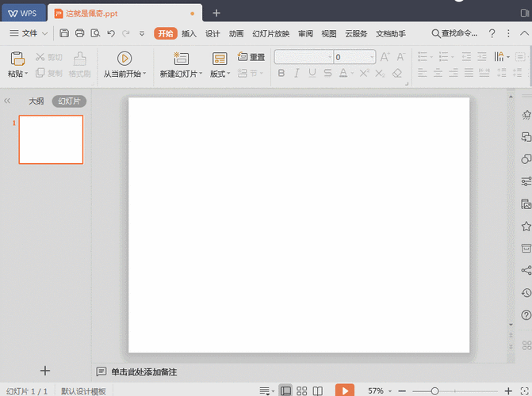
Task: Switch to the 幻灯片 panel tab
Action: tap(69, 101)
